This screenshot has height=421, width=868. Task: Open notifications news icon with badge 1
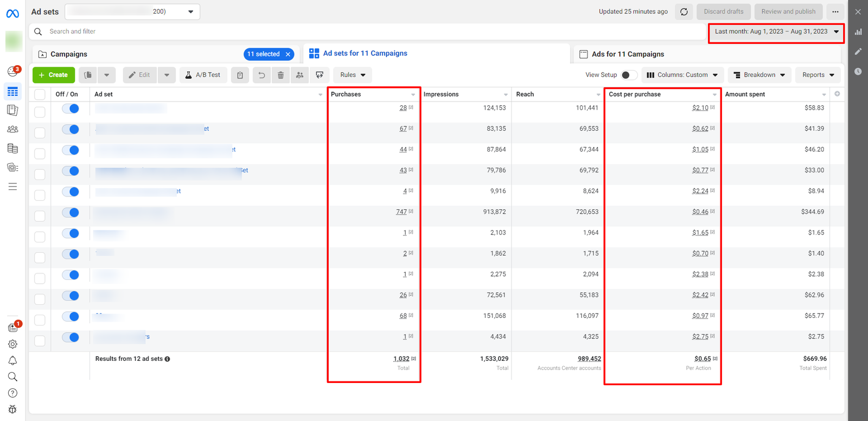point(14,327)
